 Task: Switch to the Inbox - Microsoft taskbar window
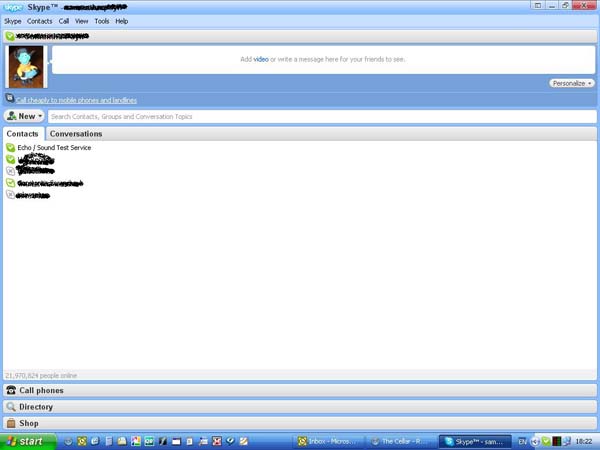(x=329, y=442)
